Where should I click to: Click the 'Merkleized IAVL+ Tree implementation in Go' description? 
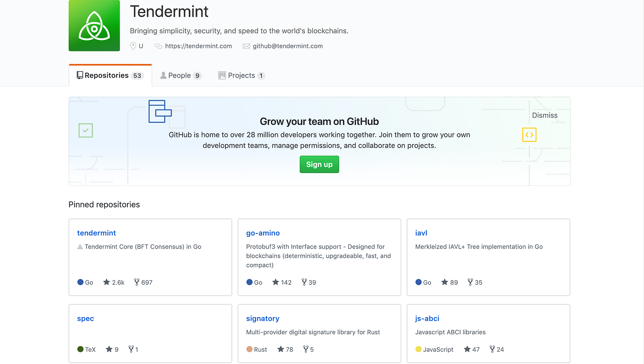tap(479, 247)
